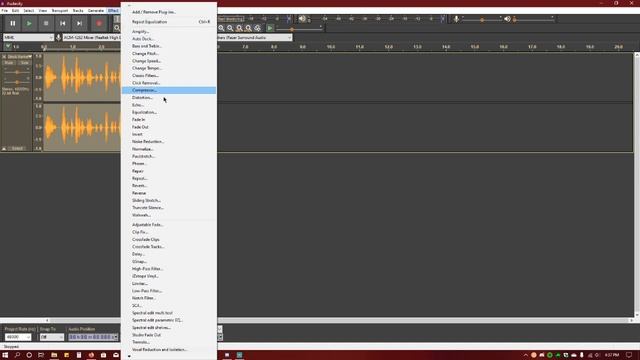Skip to end of the track

pos(79,23)
